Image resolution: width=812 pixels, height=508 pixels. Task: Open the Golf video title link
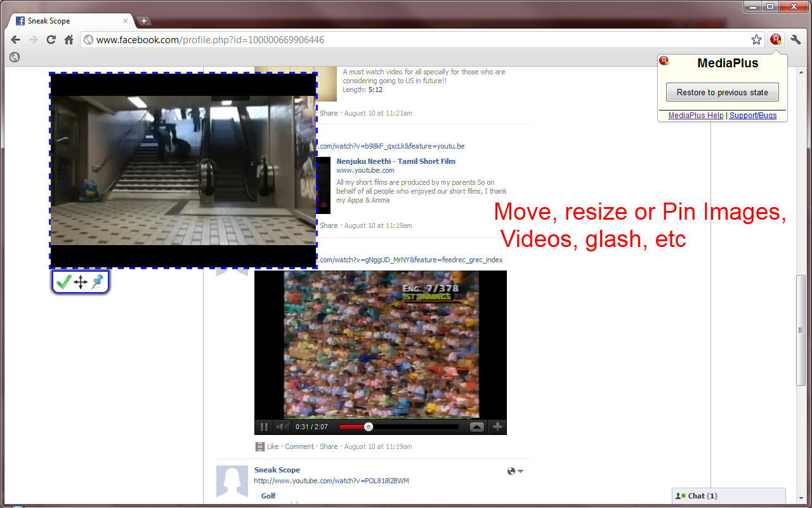pyautogui.click(x=268, y=496)
